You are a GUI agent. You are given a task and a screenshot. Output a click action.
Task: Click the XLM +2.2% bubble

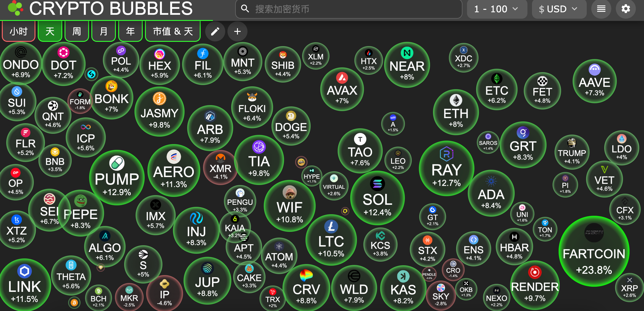[316, 56]
